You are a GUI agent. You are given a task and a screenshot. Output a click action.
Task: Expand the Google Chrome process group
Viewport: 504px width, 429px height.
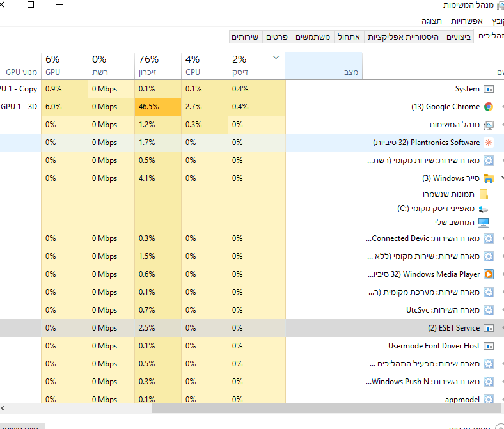tap(501, 107)
